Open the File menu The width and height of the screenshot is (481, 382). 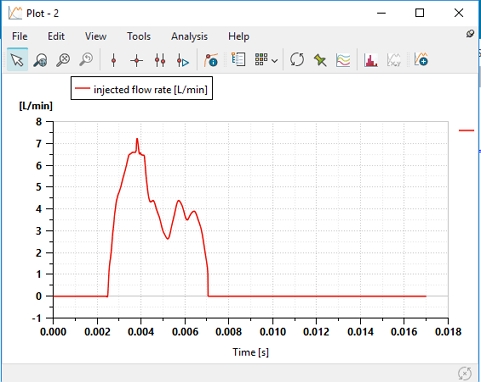point(20,36)
